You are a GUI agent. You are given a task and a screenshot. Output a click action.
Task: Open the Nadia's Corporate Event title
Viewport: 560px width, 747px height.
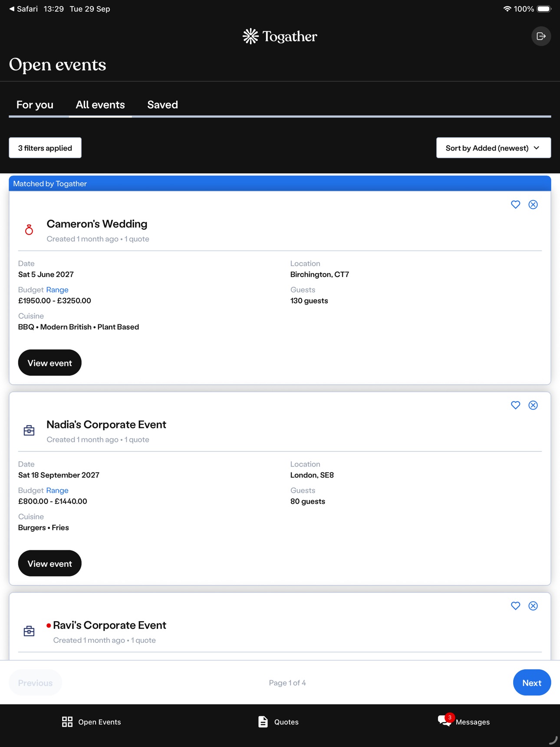(106, 425)
